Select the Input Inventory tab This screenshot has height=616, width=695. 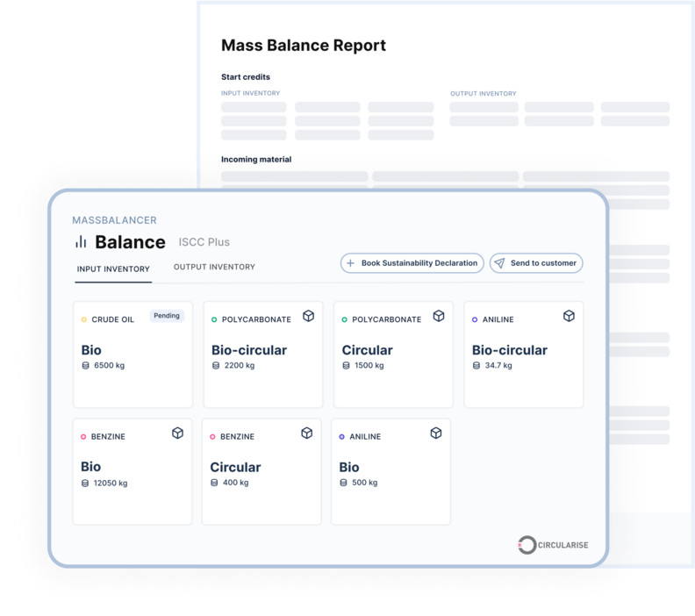point(113,269)
